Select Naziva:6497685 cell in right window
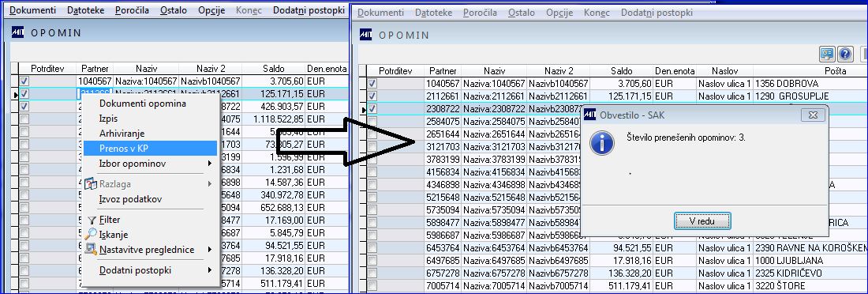This screenshot has width=868, height=294. pyautogui.click(x=494, y=261)
